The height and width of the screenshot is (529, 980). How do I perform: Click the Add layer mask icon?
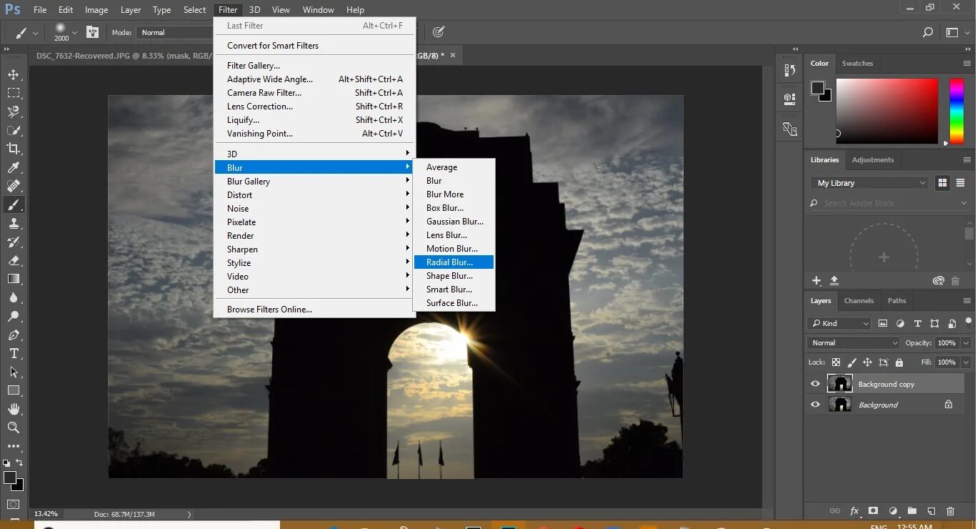point(873,511)
